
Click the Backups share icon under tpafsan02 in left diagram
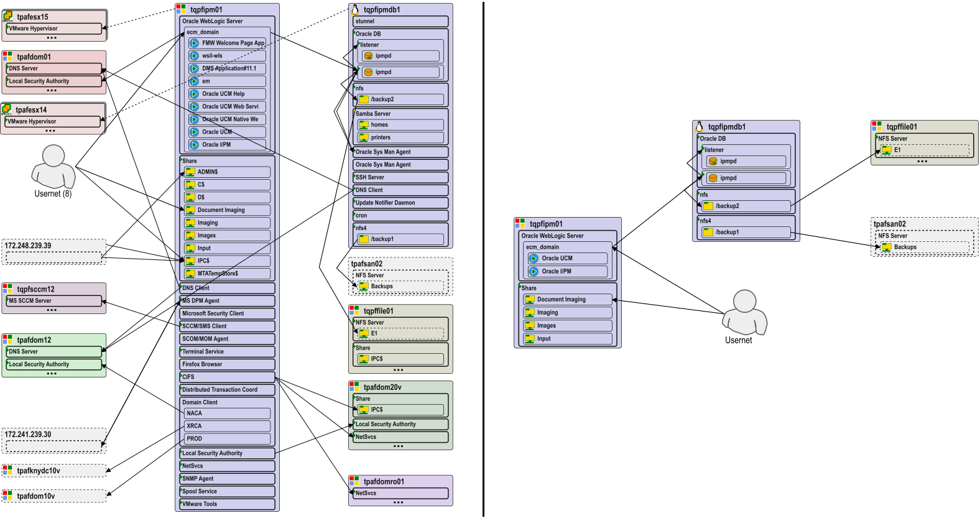(364, 286)
